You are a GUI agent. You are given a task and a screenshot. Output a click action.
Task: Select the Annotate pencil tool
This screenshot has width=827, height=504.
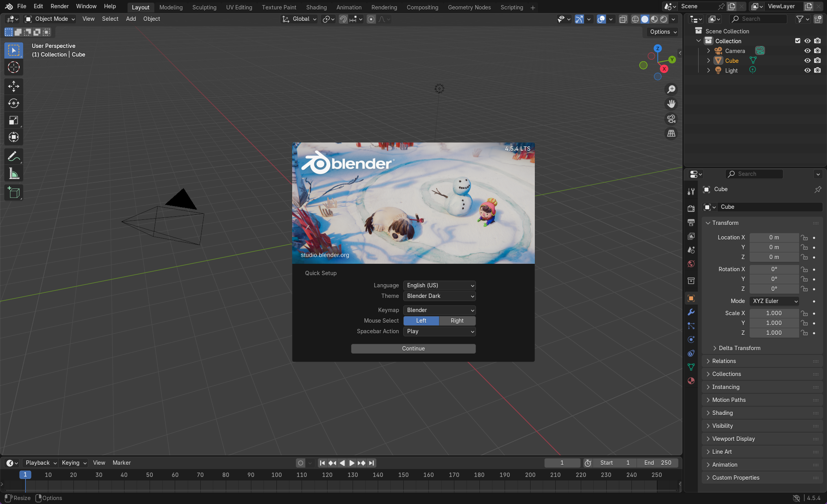click(x=14, y=157)
